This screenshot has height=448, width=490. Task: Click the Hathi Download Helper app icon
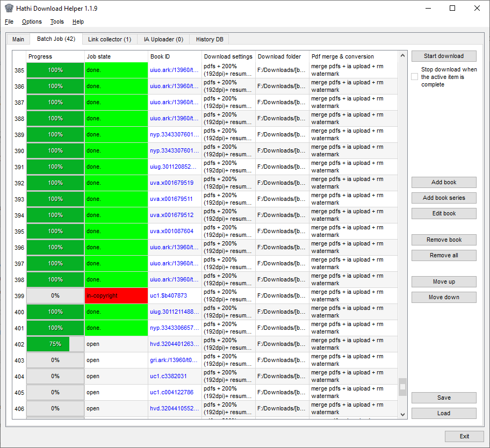[9, 8]
